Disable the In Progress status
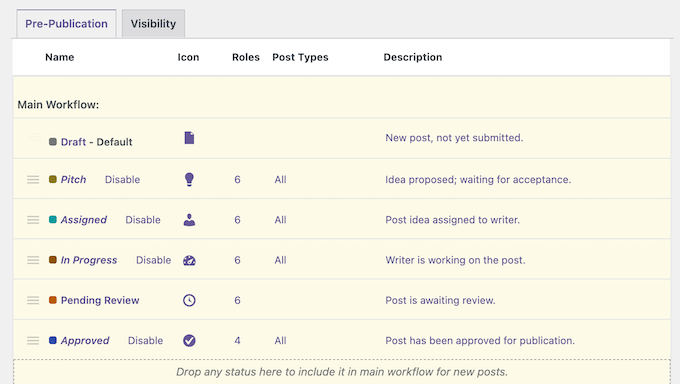Screen dimensions: 680x384 pos(154,260)
